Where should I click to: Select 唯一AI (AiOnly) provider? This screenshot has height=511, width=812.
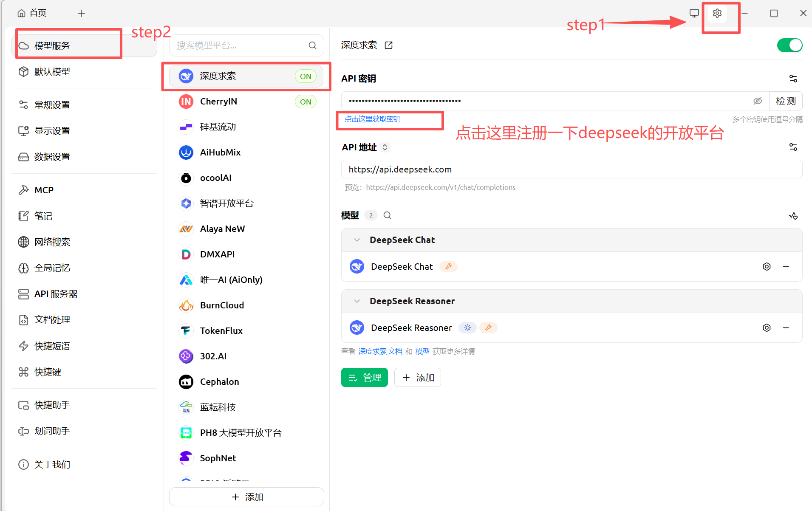[246, 280]
